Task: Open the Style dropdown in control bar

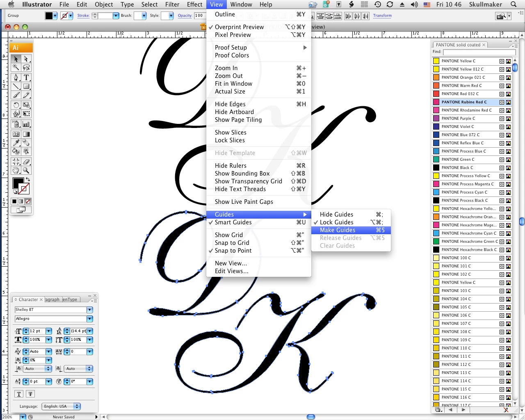Action: [171, 16]
